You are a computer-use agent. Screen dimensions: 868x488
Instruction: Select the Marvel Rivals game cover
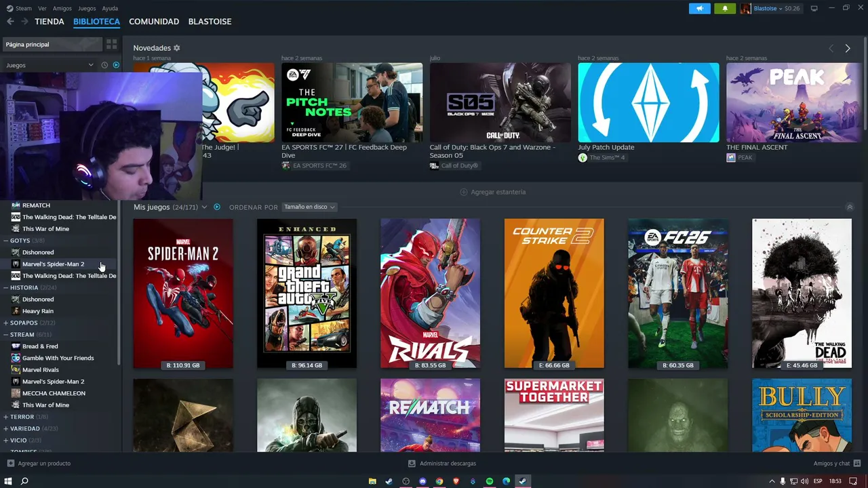coord(431,293)
